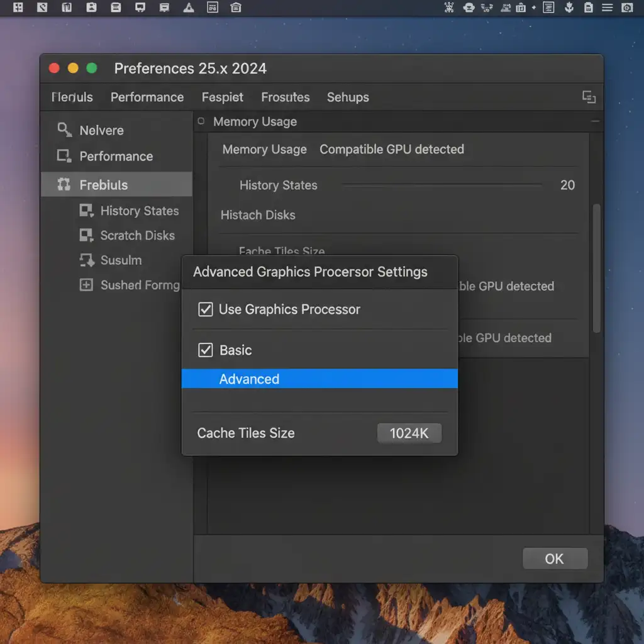Viewport: 644px width, 644px height.
Task: Open the Sehups tab
Action: point(348,97)
